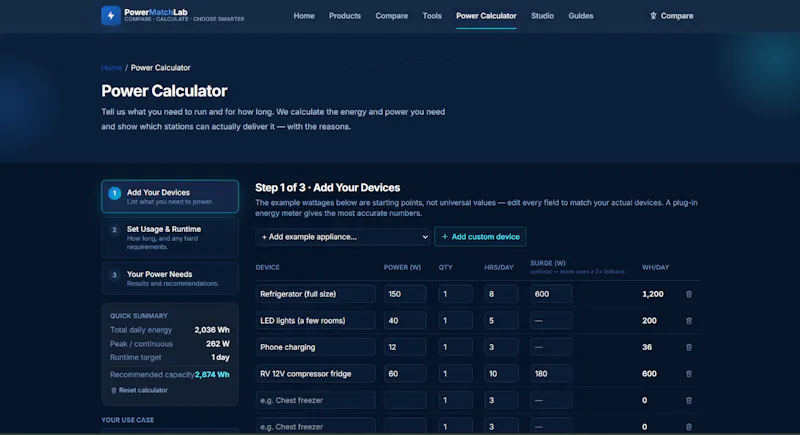Open the Products nav item
The image size is (800, 435).
344,16
